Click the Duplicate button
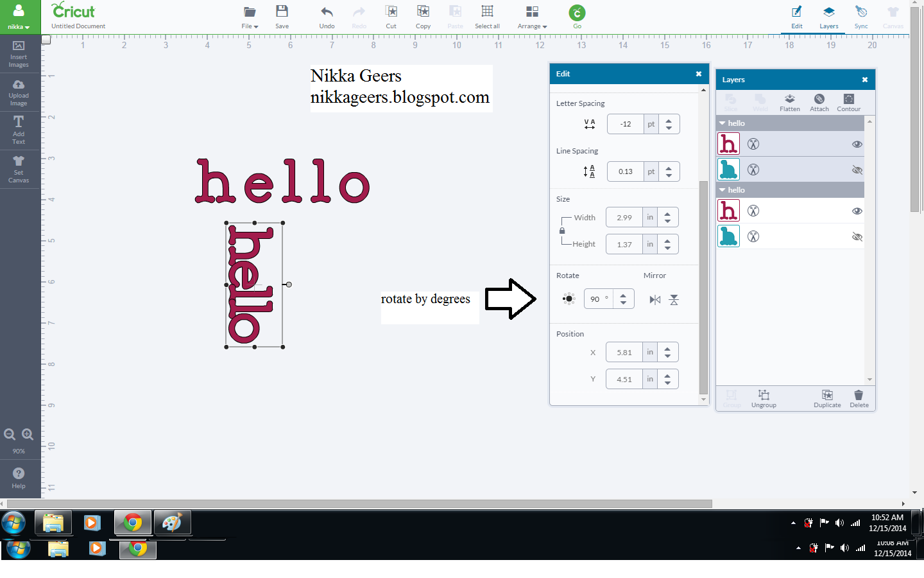Screen dimensions: 924x578 pyautogui.click(x=827, y=398)
